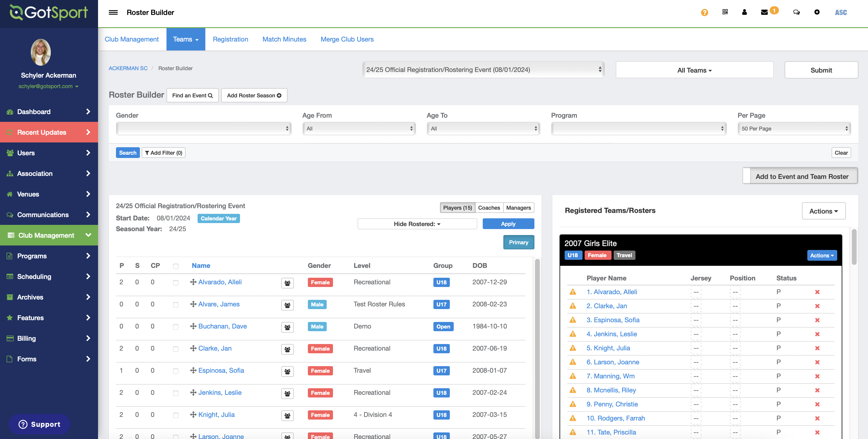Check the box for Jenkins, Leslie
This screenshot has height=439, width=868.
click(175, 393)
